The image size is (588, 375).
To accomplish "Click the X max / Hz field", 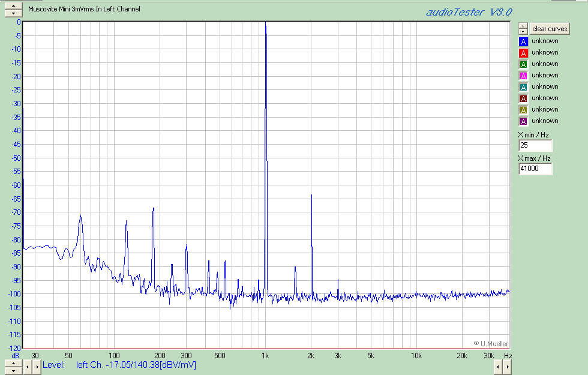I will [535, 169].
